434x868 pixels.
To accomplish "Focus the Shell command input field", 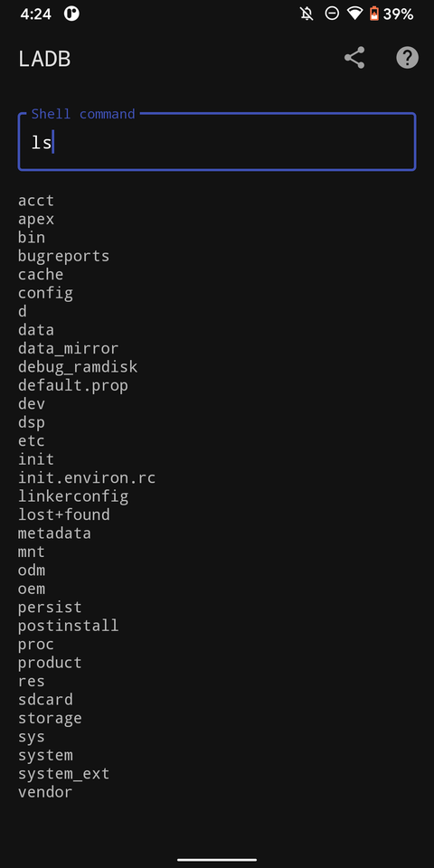I will pos(217,142).
